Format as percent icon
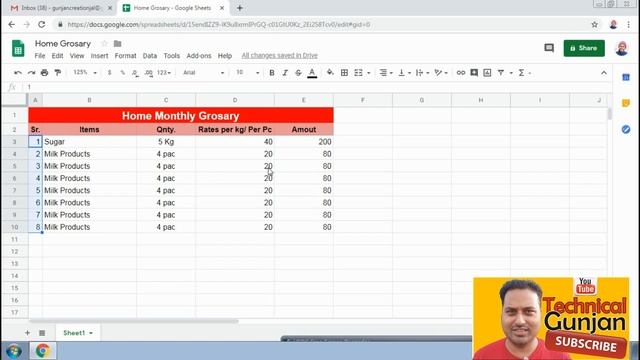Image resolution: width=640 pixels, height=360 pixels. 122,73
